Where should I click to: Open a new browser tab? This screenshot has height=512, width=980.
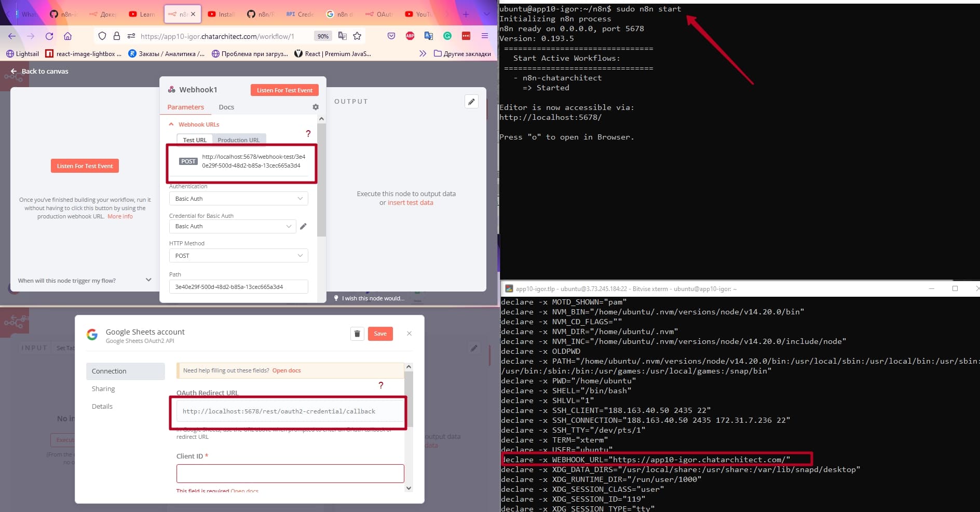[x=466, y=14]
